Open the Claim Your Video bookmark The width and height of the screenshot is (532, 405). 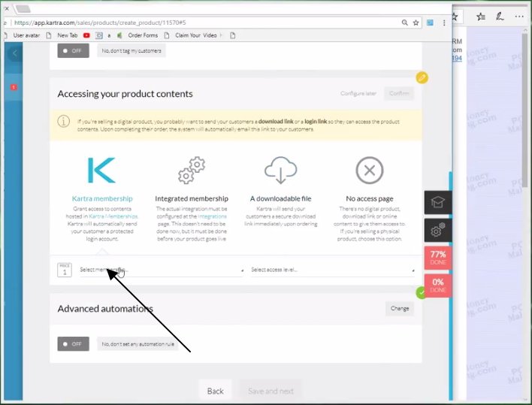(x=196, y=35)
